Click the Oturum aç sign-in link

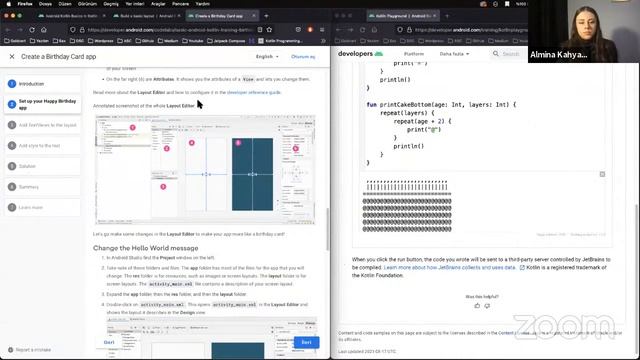click(x=303, y=57)
